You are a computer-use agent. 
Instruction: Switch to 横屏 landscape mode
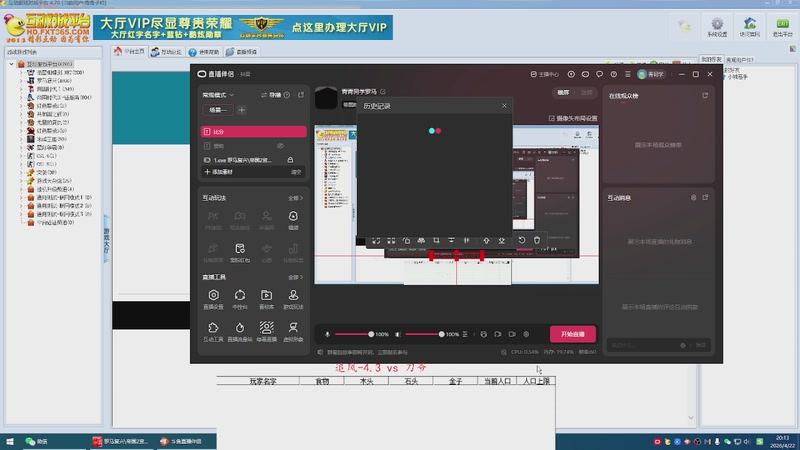coord(563,92)
